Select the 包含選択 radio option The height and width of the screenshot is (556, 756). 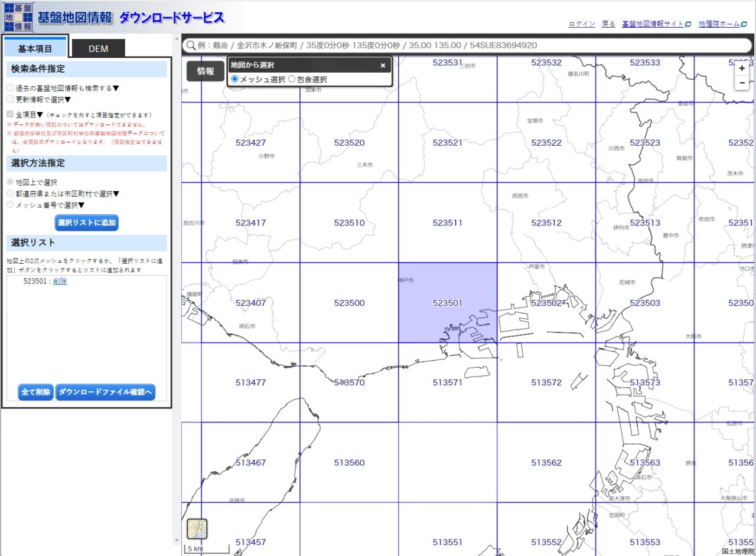point(292,79)
